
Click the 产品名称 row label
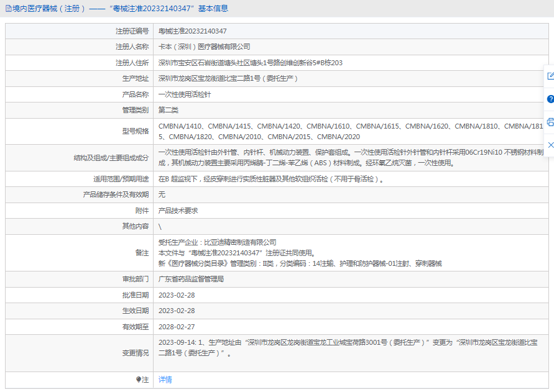[136, 94]
